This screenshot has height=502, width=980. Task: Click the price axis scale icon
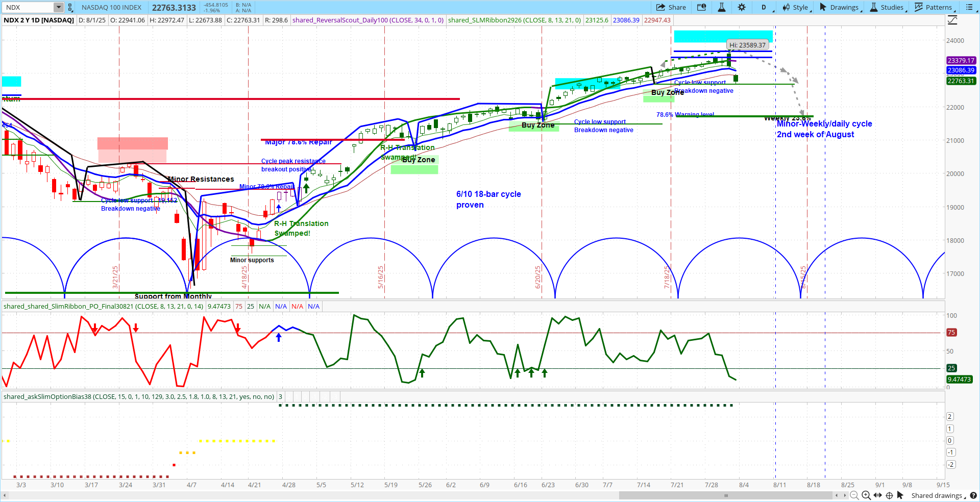(952, 20)
